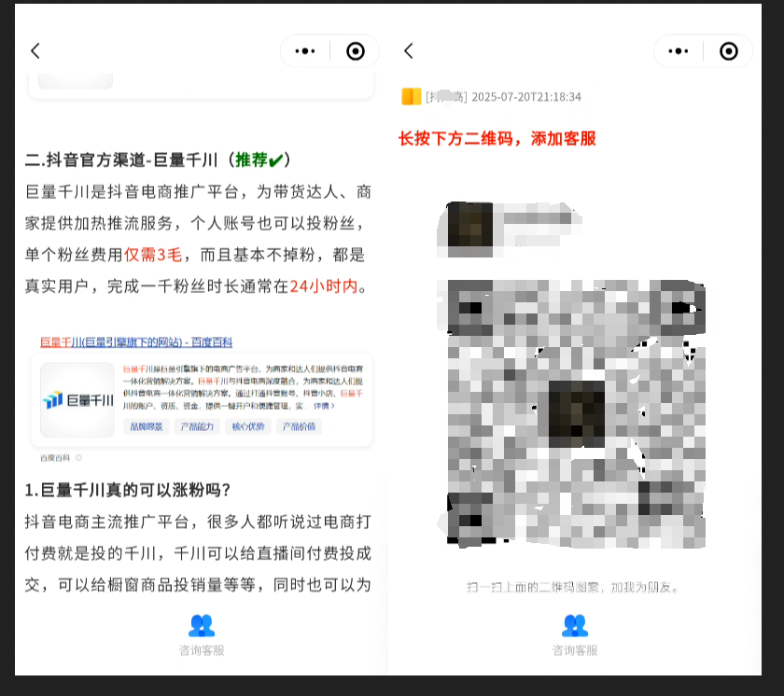Viewport: 784px width, 696px height.
Task: Open the three-dot menu in right screen
Action: tap(678, 51)
